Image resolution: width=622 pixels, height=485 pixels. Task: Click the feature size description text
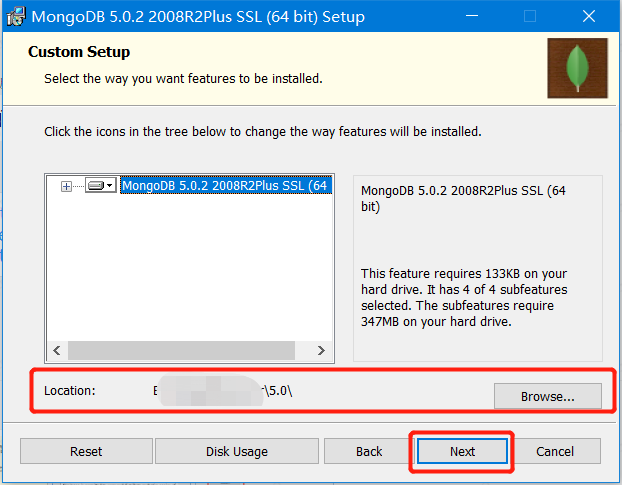click(464, 297)
